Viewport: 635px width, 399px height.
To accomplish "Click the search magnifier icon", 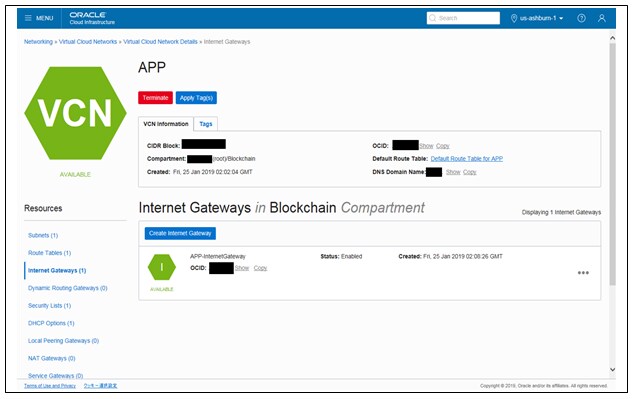I will pyautogui.click(x=433, y=18).
